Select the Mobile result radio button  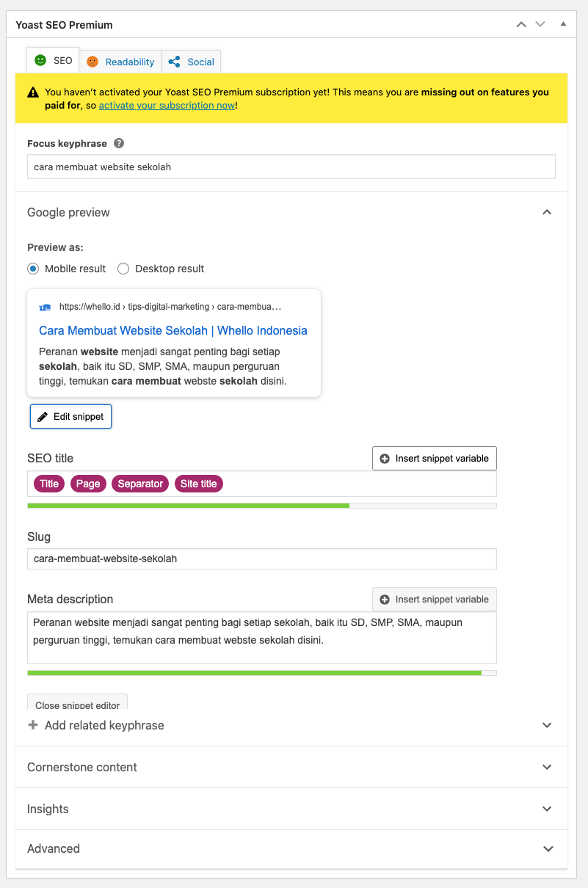[x=33, y=269]
